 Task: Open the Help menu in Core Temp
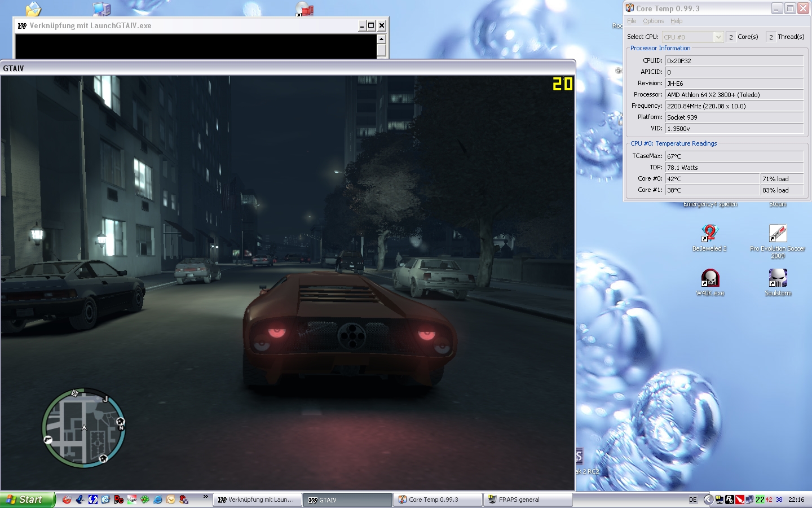click(x=676, y=21)
